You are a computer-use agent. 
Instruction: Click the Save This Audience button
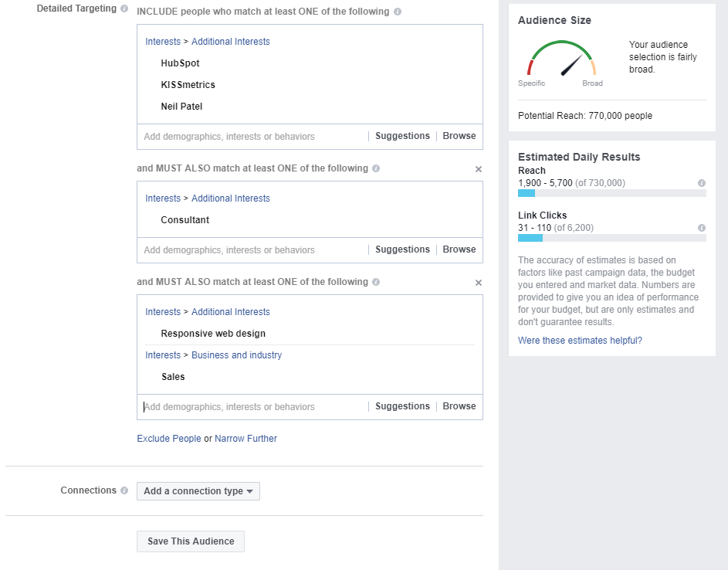(191, 541)
